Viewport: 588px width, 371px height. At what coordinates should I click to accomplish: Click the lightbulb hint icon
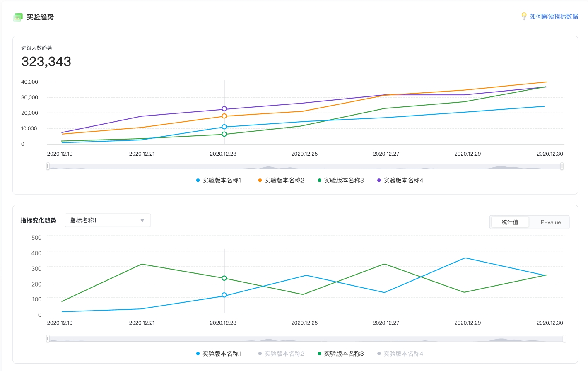pyautogui.click(x=524, y=17)
